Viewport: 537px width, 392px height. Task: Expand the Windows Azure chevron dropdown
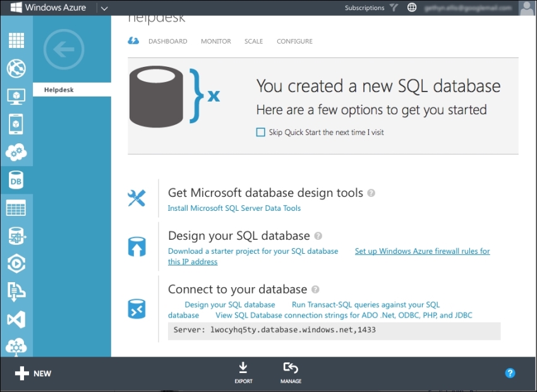click(104, 8)
